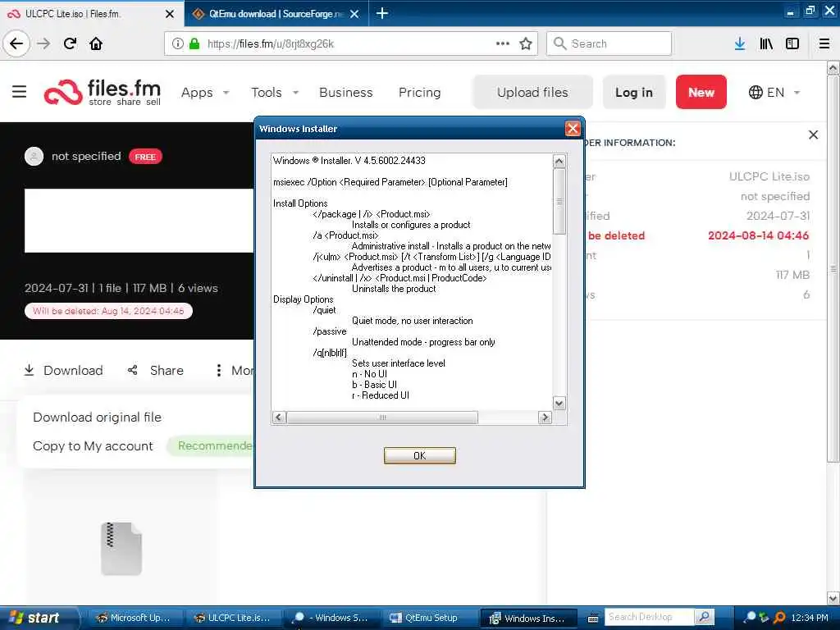Click the Log in button
The width and height of the screenshot is (840, 630).
click(634, 92)
